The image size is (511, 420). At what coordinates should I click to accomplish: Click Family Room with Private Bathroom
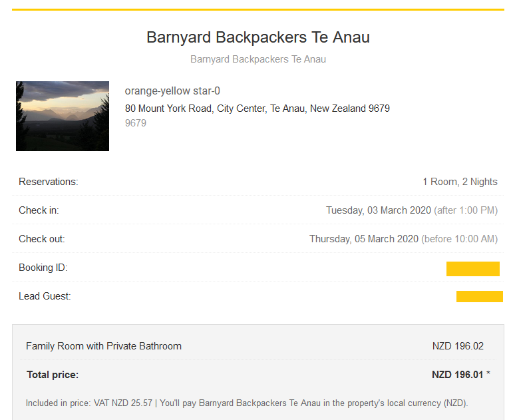104,346
